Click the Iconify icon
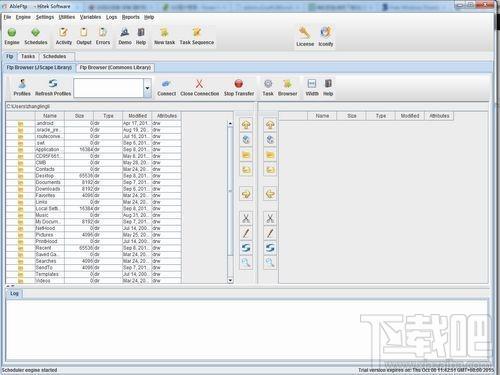This screenshot has width=500, height=375. pyautogui.click(x=325, y=33)
